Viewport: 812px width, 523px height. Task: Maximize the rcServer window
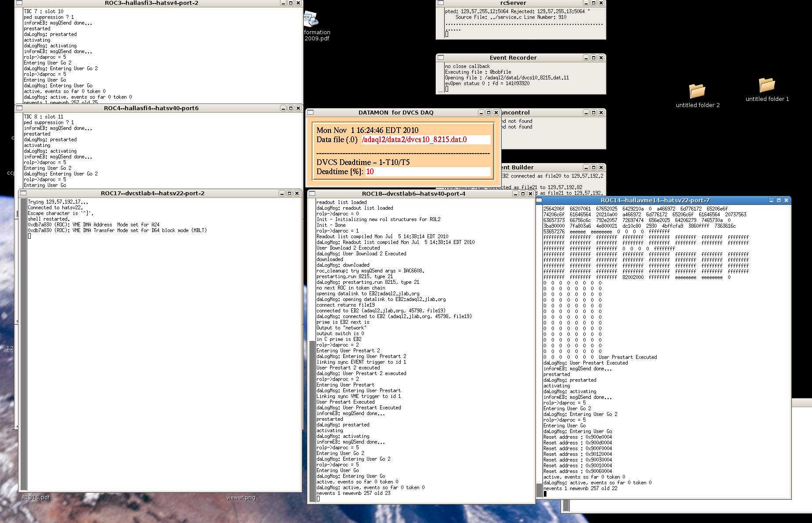tap(593, 3)
